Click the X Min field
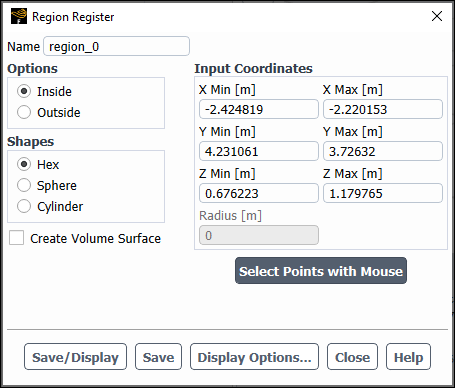The height and width of the screenshot is (388, 455). click(259, 109)
